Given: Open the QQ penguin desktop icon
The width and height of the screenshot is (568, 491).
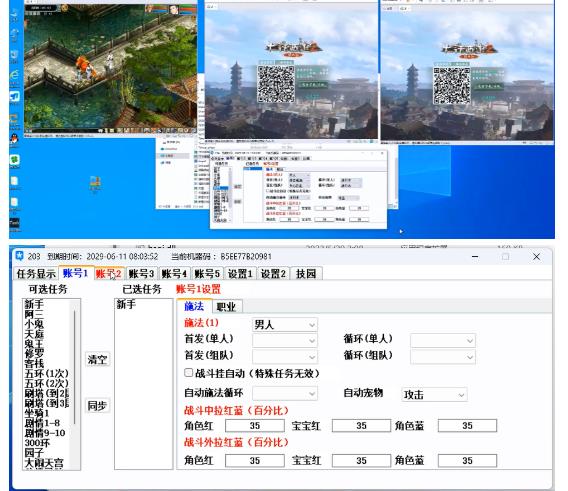Looking at the screenshot, I should pyautogui.click(x=14, y=139).
